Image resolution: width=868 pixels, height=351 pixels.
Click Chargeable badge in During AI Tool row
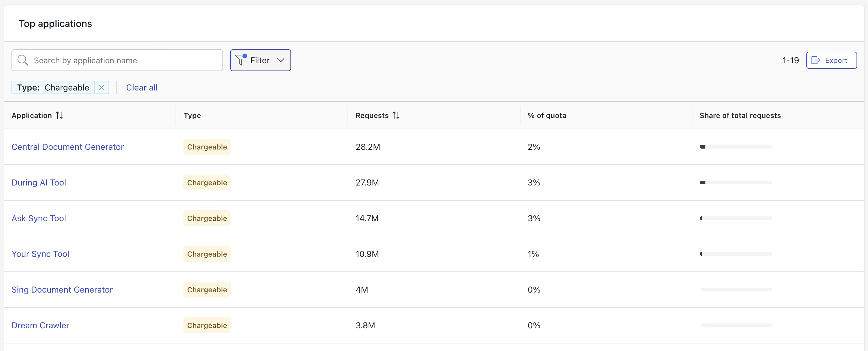207,182
